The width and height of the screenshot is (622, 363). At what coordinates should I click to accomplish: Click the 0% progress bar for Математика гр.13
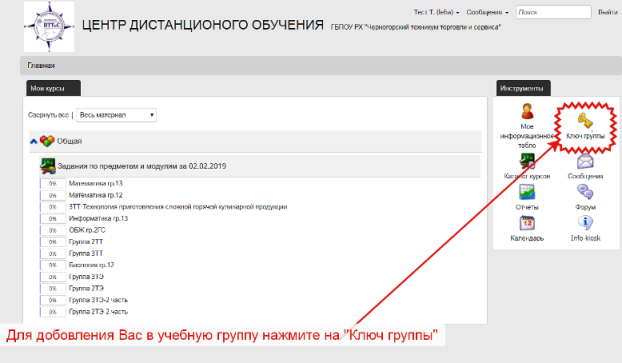(52, 184)
